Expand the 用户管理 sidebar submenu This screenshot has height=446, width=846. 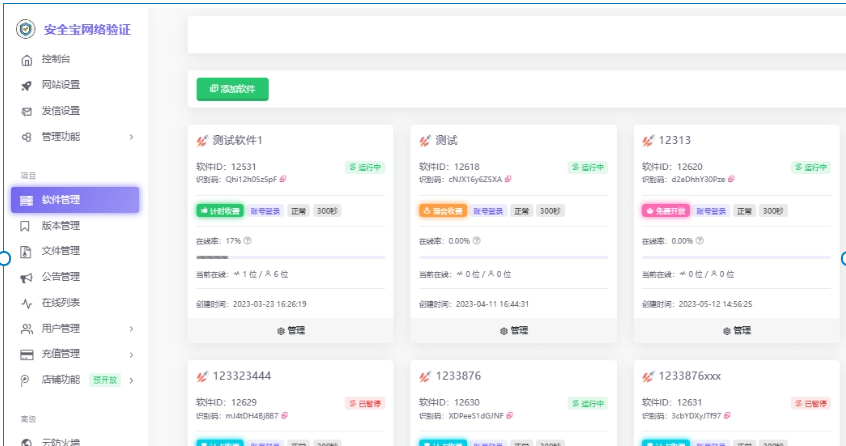[x=131, y=328]
